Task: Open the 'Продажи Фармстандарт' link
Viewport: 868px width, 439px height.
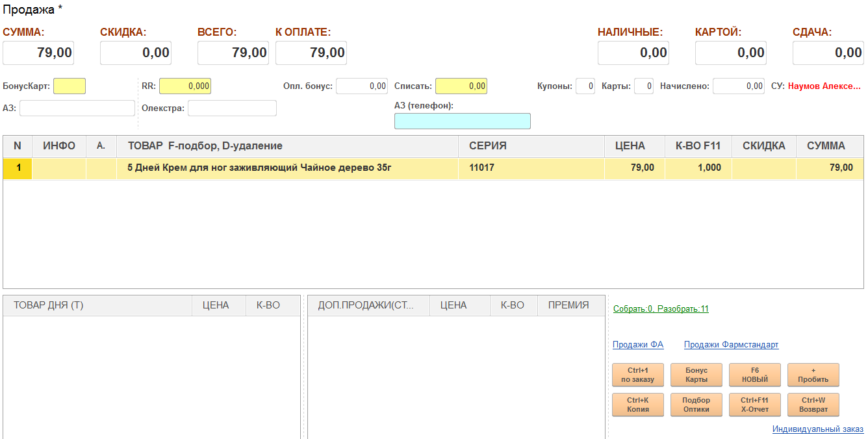Action: coord(731,345)
